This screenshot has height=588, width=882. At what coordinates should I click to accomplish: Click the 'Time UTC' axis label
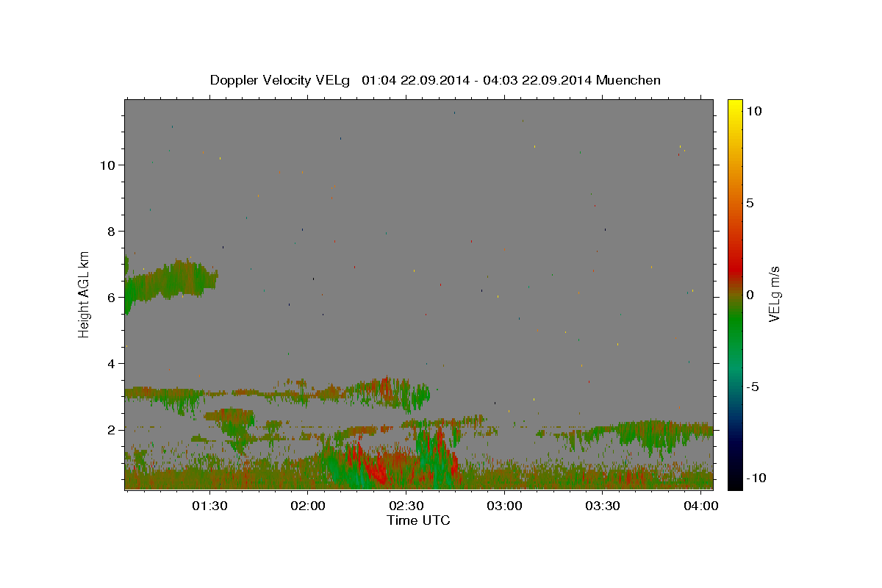[x=418, y=521]
